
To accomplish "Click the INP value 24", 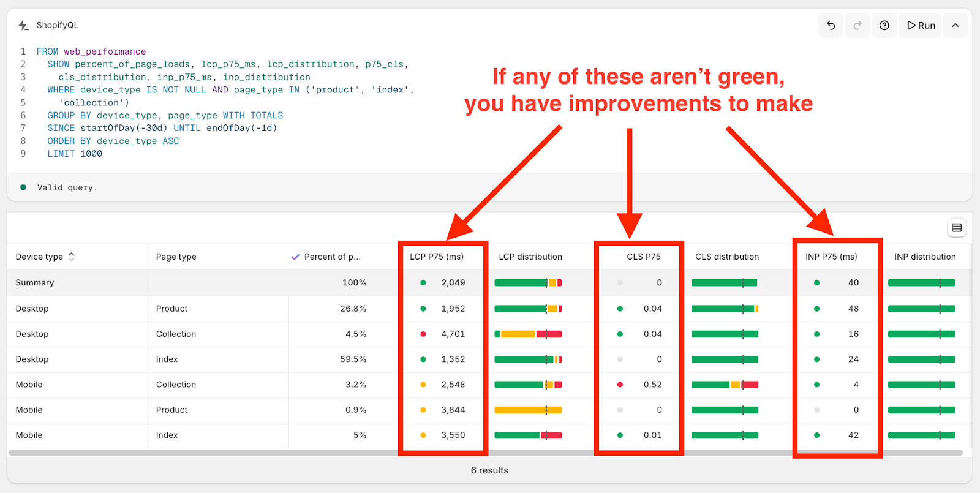I will (854, 359).
